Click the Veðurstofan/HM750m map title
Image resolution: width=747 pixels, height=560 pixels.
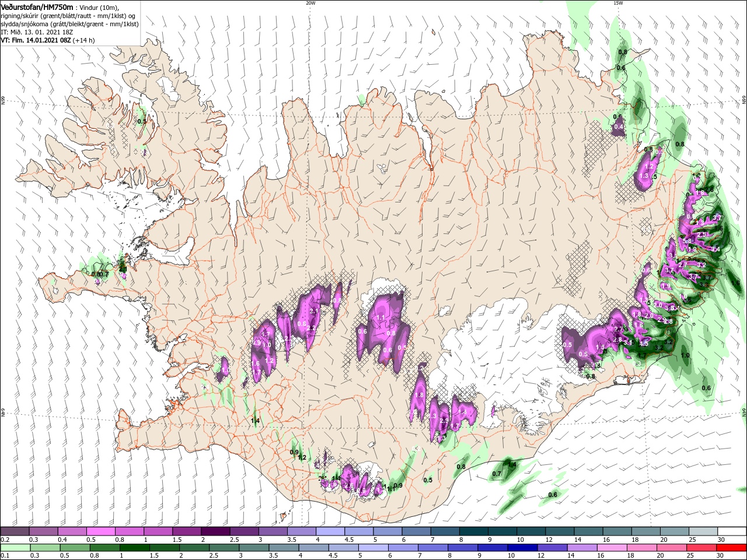coord(37,7)
